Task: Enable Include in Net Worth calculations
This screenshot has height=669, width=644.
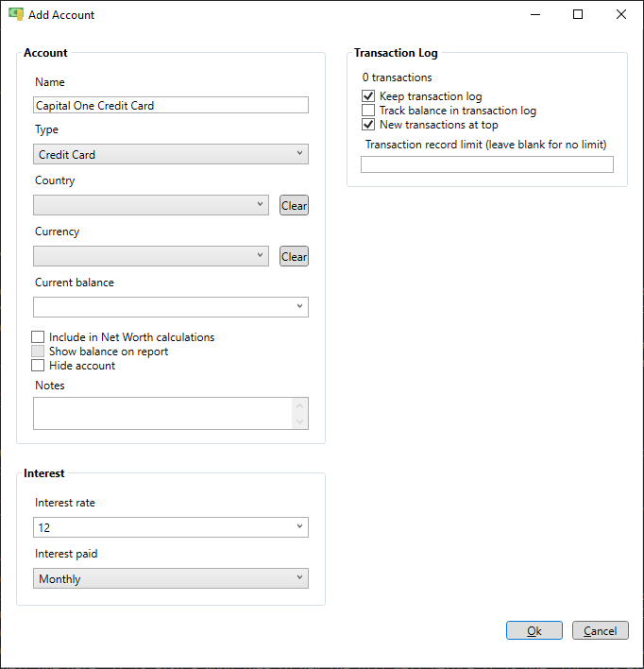Action: tap(38, 337)
